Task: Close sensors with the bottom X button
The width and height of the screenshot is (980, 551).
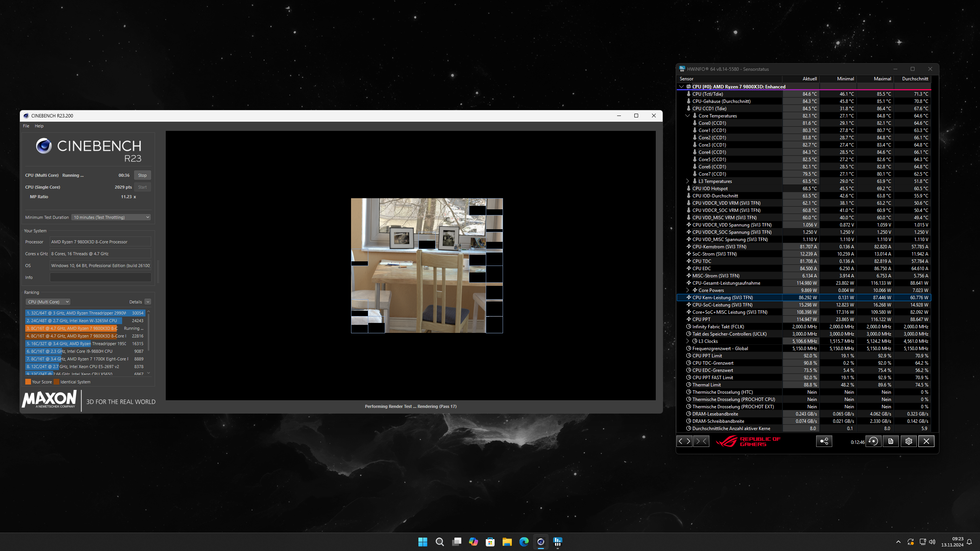Action: click(926, 441)
